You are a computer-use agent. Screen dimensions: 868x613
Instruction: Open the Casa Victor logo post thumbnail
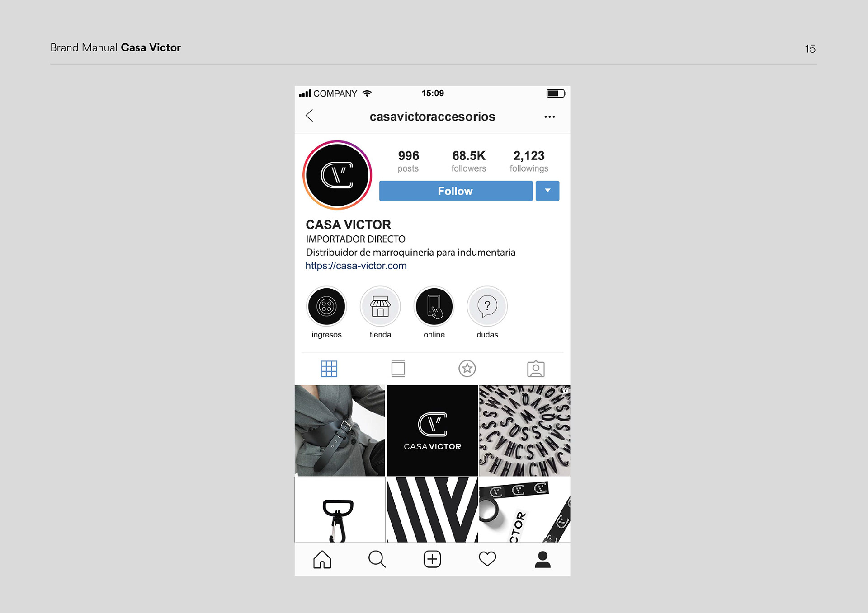(432, 431)
